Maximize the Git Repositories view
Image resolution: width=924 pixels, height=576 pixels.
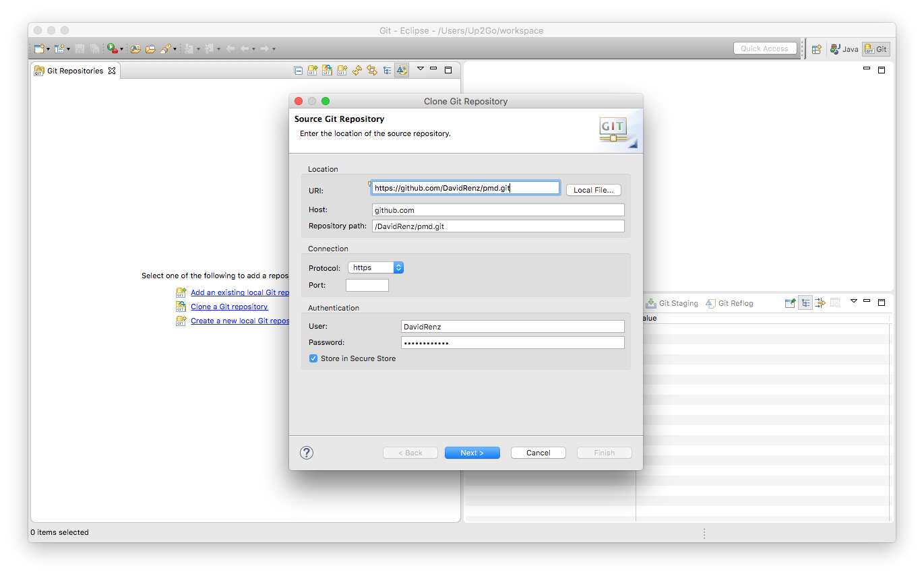point(448,69)
